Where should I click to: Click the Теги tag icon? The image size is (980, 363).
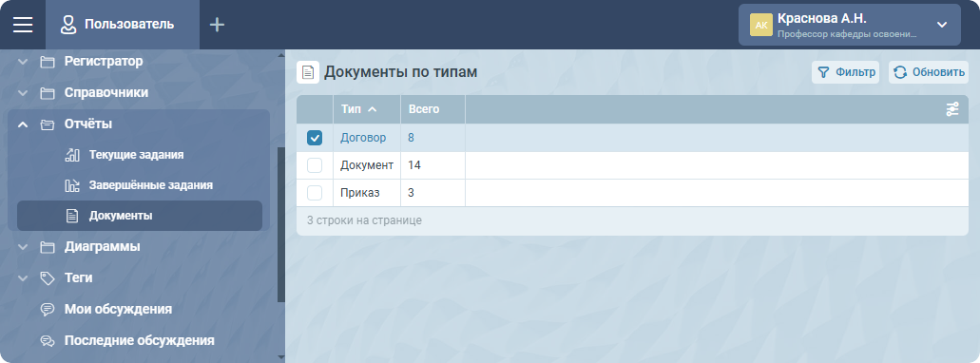pos(48,277)
